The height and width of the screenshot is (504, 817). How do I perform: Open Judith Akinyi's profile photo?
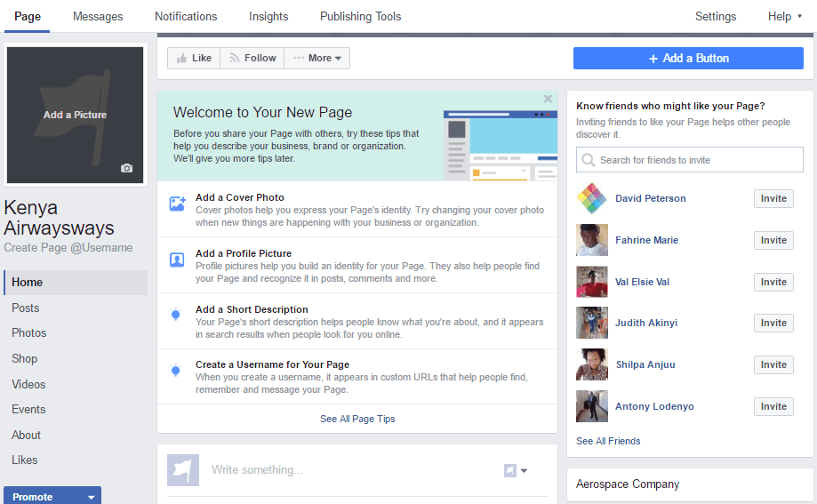[592, 324]
